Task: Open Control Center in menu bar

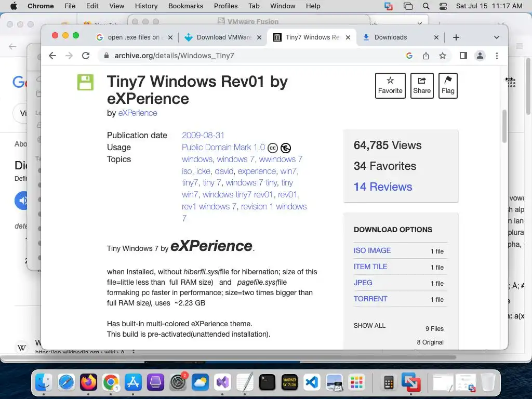Action: 443,6
